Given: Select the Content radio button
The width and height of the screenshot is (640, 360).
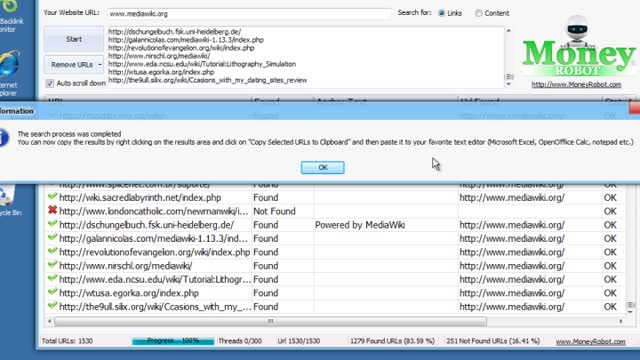Looking at the screenshot, I should 478,13.
